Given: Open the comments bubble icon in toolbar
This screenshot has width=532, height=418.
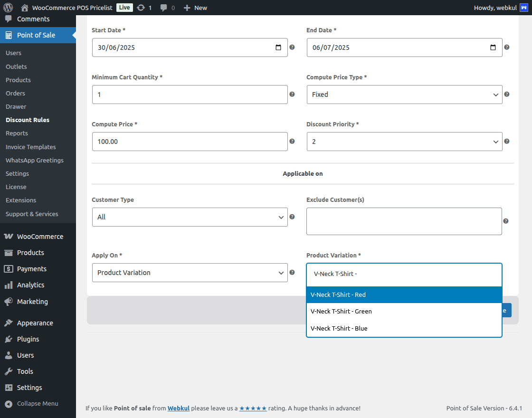Looking at the screenshot, I should [164, 8].
